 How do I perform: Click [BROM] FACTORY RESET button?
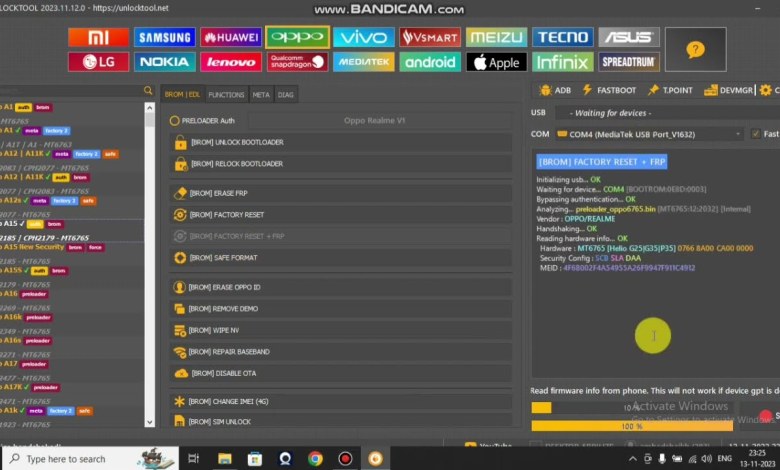pos(340,215)
